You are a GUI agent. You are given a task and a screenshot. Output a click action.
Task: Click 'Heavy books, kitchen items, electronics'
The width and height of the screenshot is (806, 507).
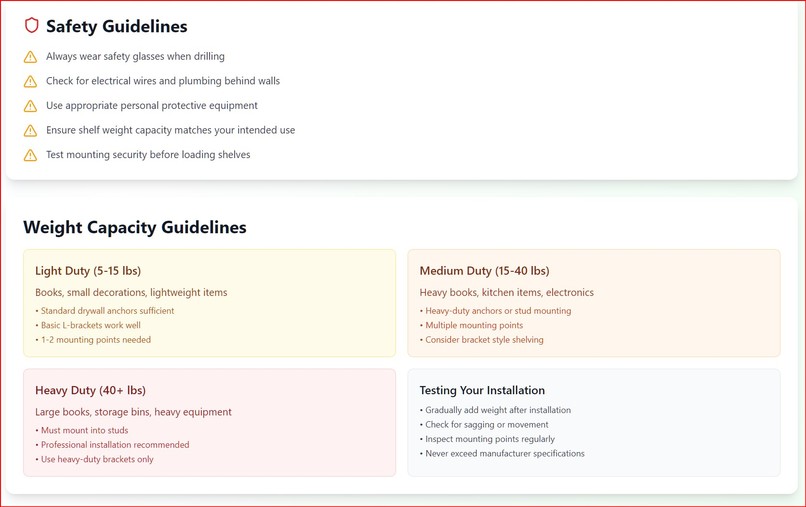(506, 293)
